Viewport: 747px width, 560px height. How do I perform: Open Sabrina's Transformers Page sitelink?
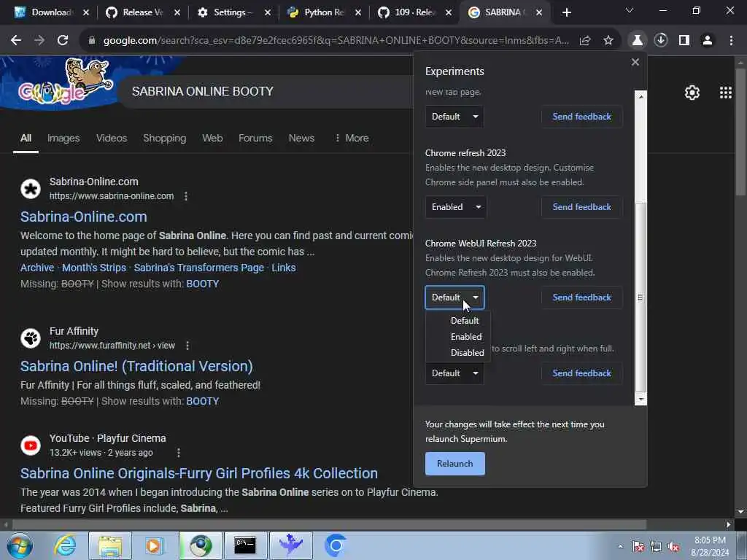[x=198, y=268]
